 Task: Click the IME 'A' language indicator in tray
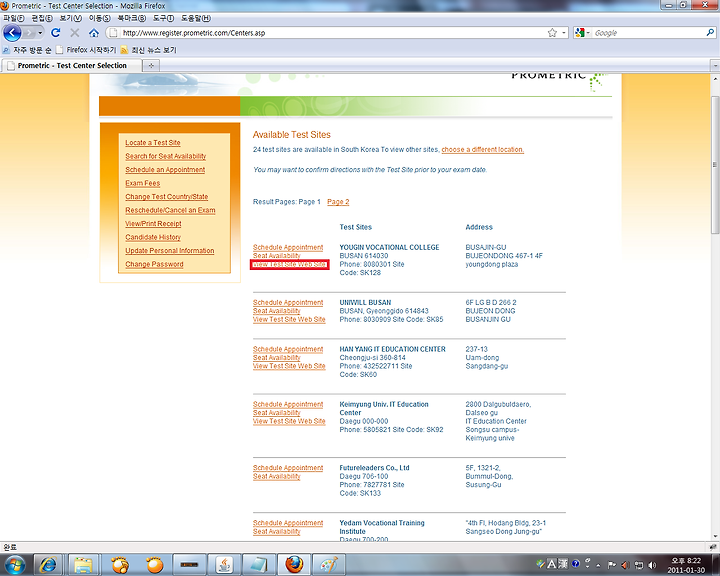click(x=551, y=564)
